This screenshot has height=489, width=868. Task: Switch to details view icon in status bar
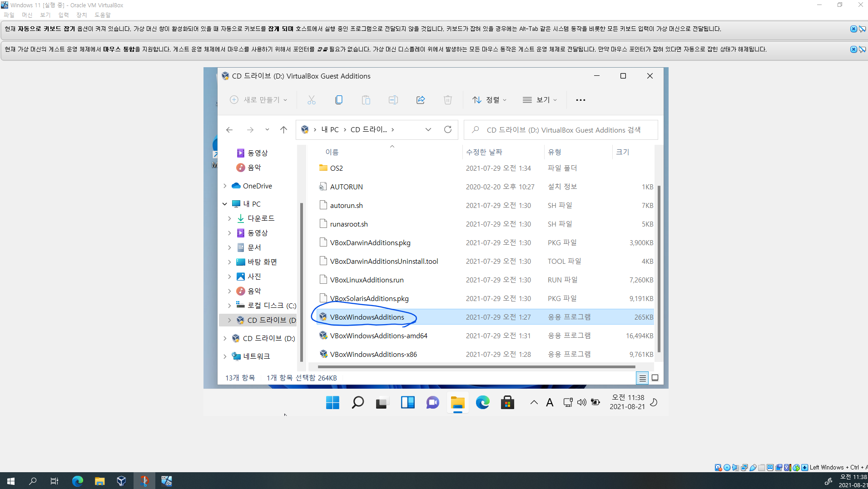pos(642,378)
